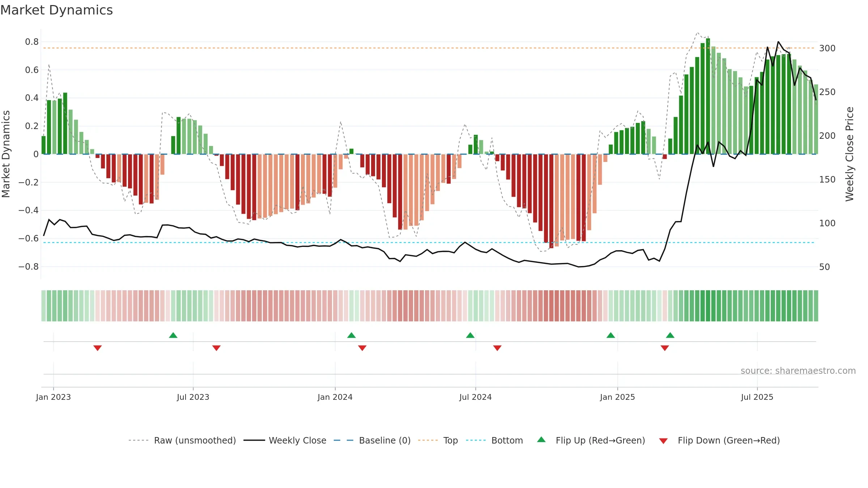Click the cyan dotted Bottom legend line
The height and width of the screenshot is (488, 868).
(x=476, y=440)
